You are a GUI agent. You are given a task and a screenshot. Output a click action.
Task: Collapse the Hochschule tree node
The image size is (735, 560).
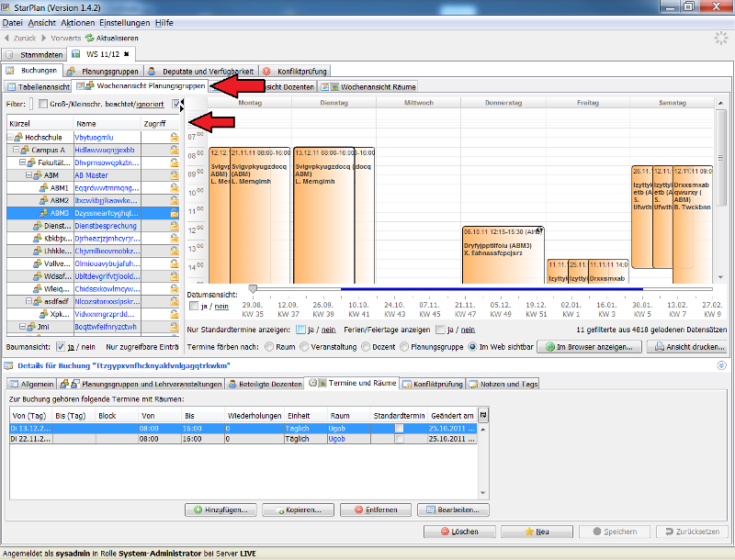coord(10,137)
